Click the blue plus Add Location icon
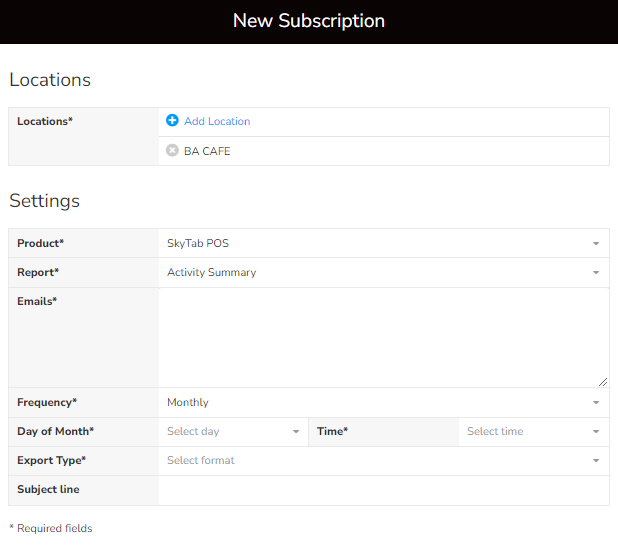 click(172, 121)
